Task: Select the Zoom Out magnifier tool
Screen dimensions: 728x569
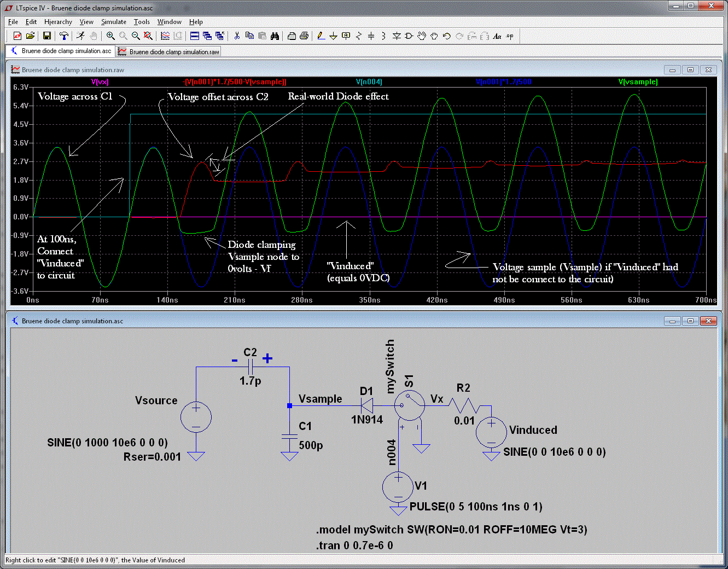Action: pos(136,36)
